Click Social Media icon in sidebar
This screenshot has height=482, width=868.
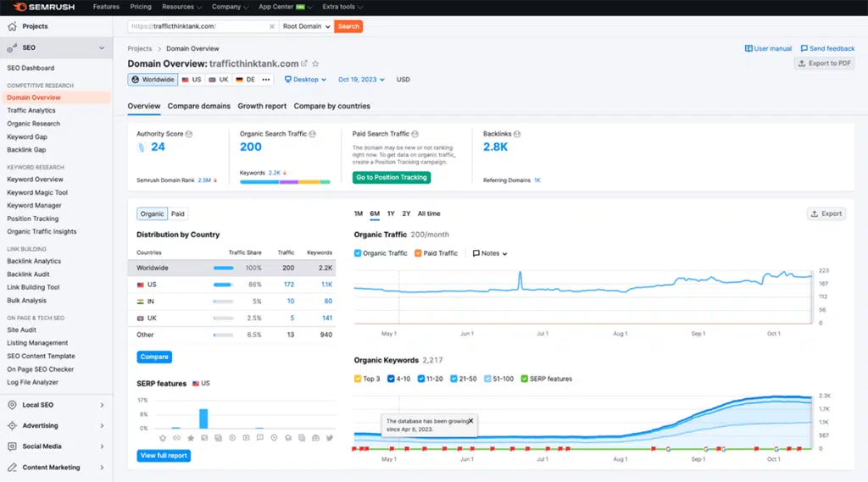12,446
